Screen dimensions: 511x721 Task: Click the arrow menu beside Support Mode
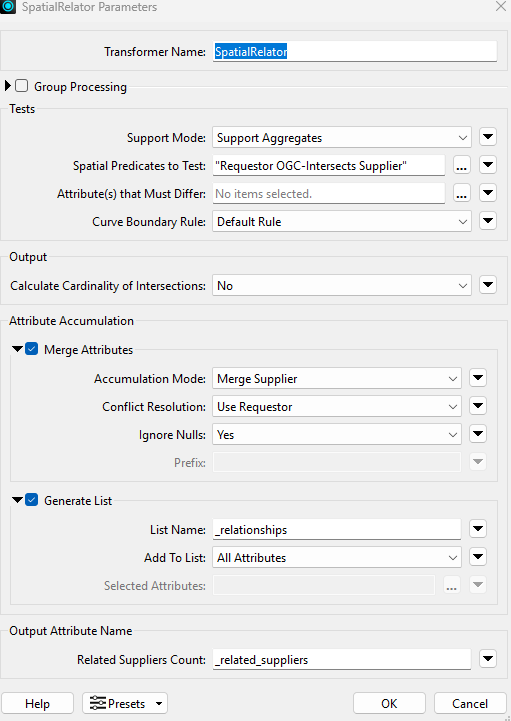click(488, 137)
